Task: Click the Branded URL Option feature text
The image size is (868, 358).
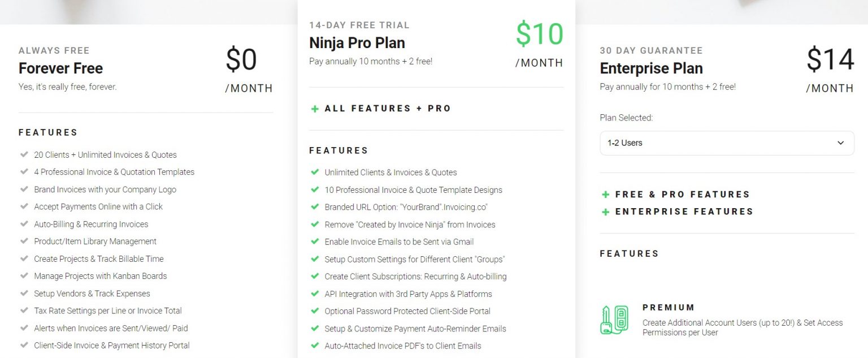Action: tap(406, 207)
